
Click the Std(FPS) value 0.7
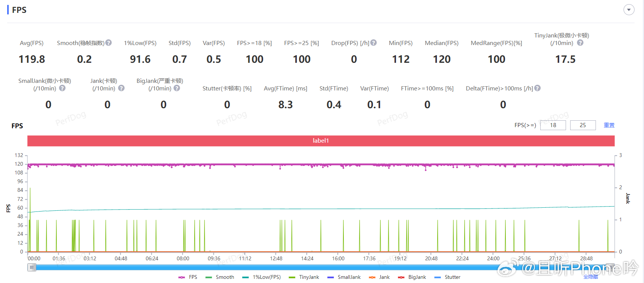point(179,59)
